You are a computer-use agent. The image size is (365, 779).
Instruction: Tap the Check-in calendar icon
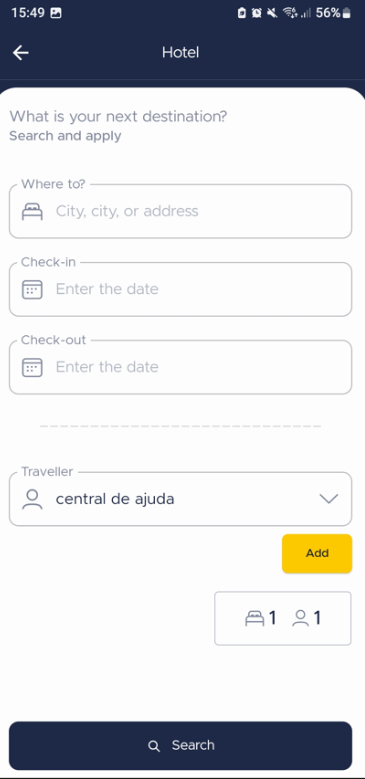32,289
